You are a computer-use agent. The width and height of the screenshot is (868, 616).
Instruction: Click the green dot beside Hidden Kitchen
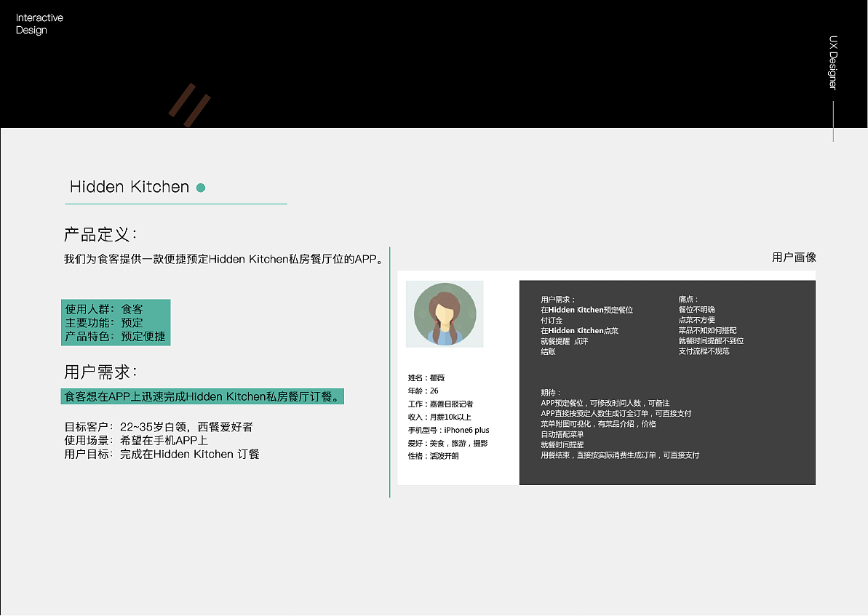click(201, 188)
